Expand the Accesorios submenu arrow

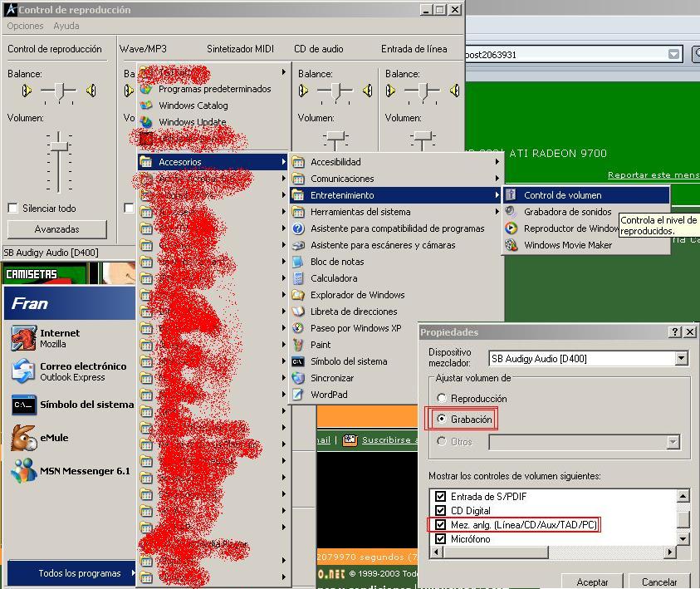coord(283,162)
